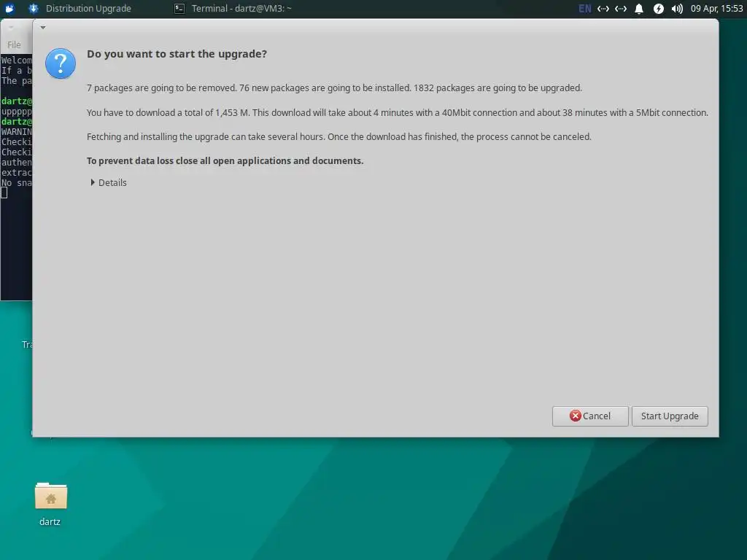747x560 pixels.
Task: Click the Start Upgrade button
Action: [x=670, y=416]
